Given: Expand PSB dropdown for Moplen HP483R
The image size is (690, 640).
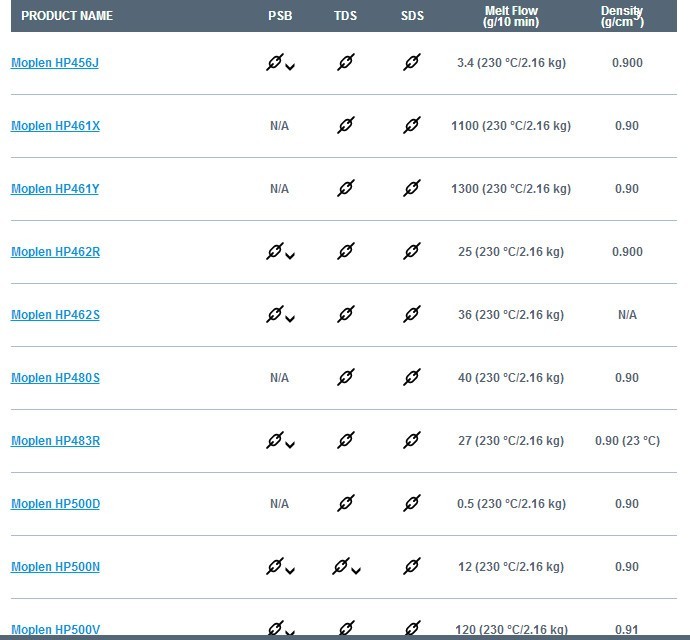Looking at the screenshot, I should click(290, 445).
